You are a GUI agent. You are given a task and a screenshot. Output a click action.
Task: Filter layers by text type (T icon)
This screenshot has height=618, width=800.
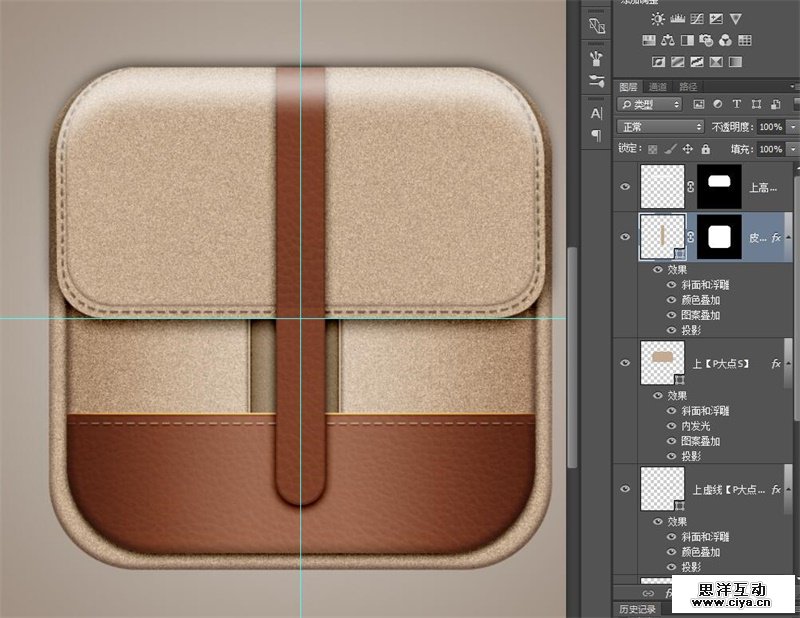(737, 104)
